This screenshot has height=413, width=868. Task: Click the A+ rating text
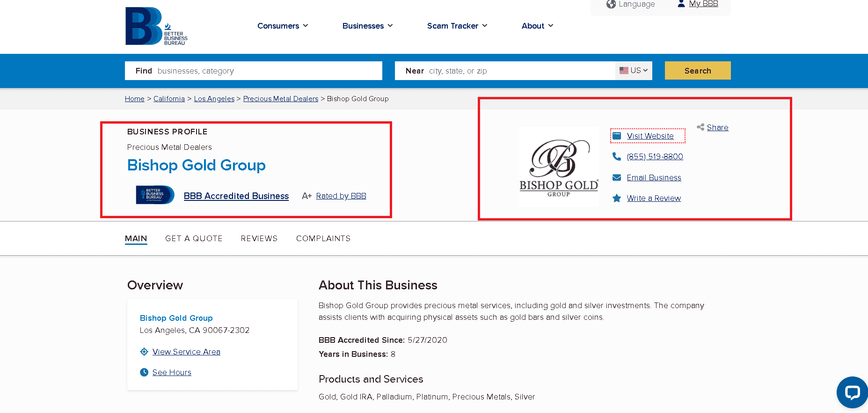[x=306, y=196]
